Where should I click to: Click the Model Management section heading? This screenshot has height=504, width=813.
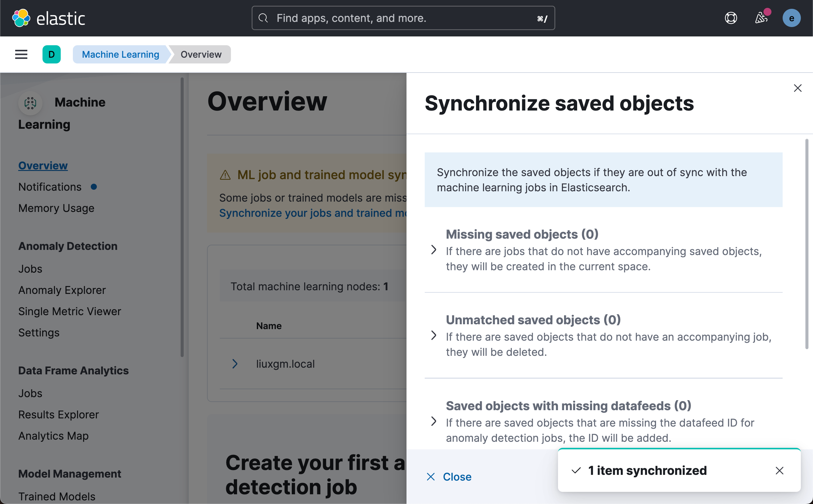pos(70,474)
